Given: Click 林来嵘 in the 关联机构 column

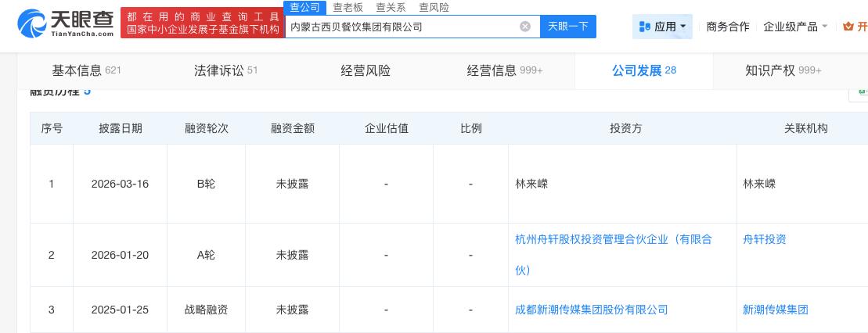Looking at the screenshot, I should point(759,184).
